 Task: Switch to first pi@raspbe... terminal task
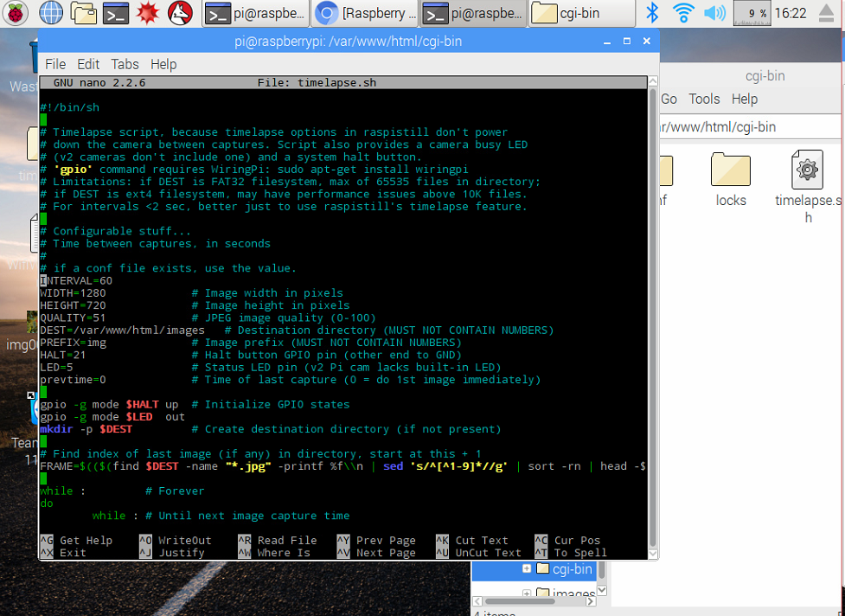pyautogui.click(x=256, y=14)
